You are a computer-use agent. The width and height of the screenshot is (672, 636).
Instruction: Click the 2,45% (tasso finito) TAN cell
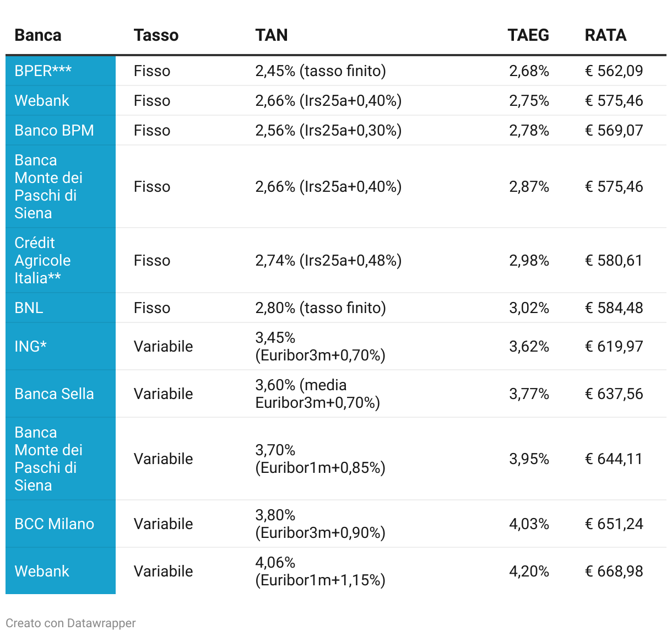coord(320,71)
